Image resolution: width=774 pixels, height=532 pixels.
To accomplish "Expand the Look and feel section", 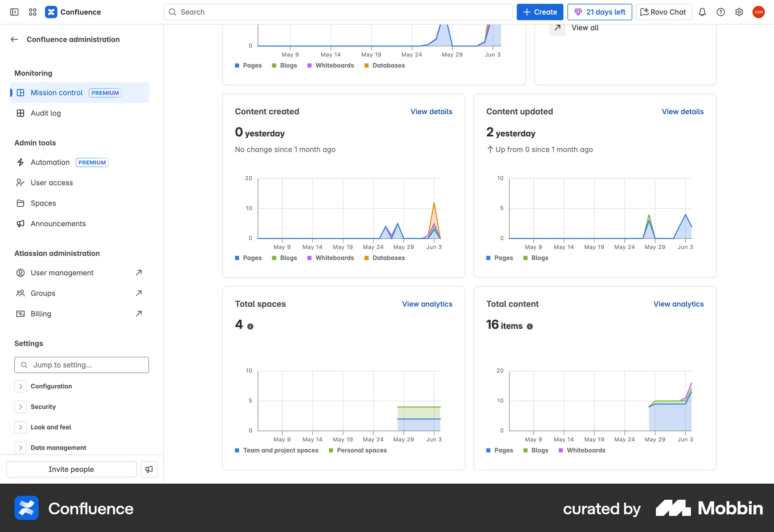I will 21,427.
